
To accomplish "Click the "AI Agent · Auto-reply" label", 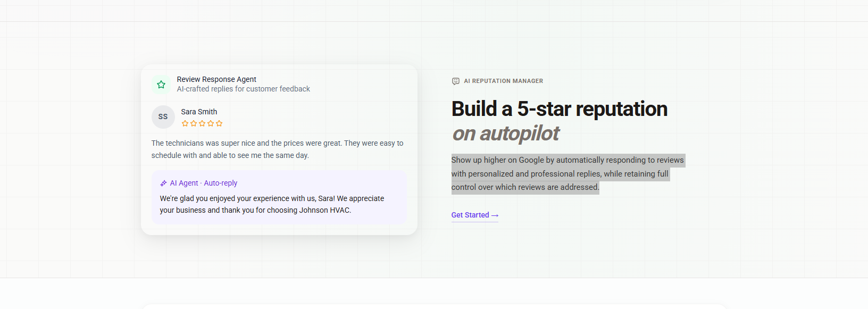I will point(204,183).
